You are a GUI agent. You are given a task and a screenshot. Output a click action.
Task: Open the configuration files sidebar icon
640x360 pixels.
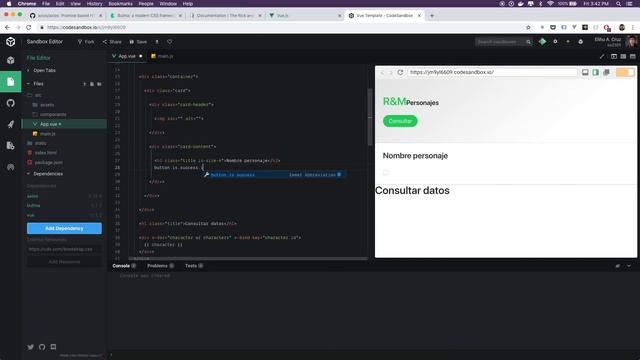pyautogui.click(x=11, y=145)
